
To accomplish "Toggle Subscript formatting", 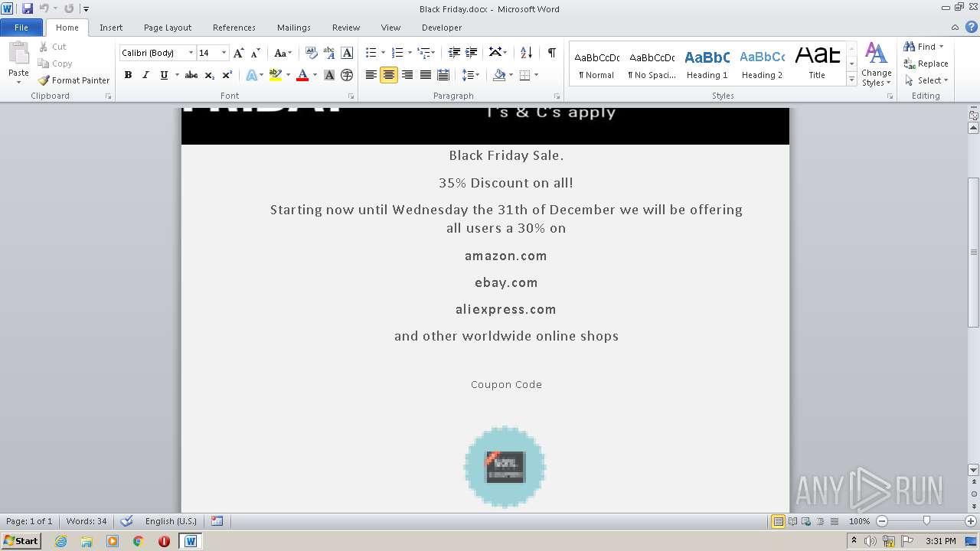I will coord(210,75).
